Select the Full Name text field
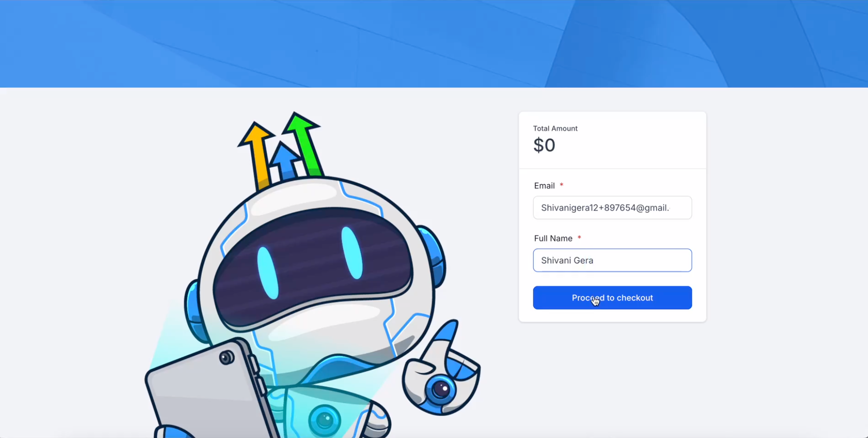 612,260
